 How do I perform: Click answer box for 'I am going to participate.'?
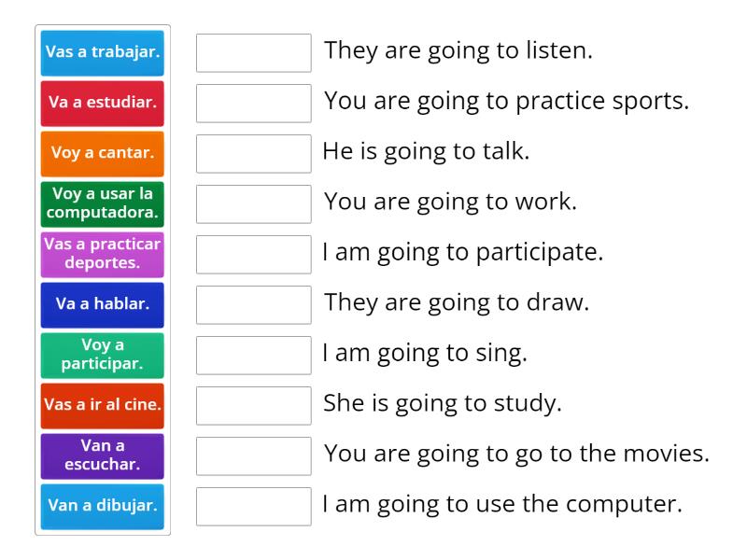(254, 255)
